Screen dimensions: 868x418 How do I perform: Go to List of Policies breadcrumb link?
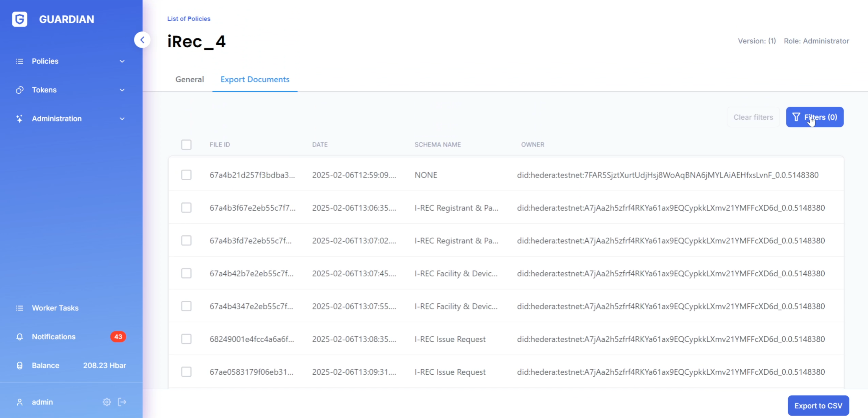point(188,18)
